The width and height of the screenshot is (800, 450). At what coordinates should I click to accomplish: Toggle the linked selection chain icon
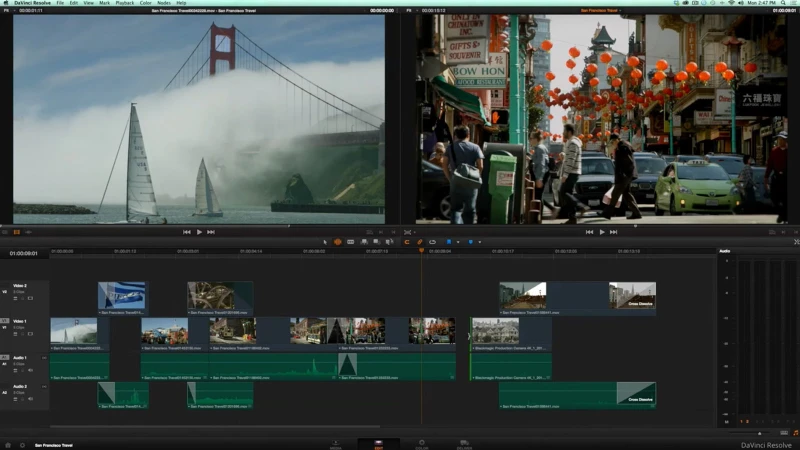(419, 241)
